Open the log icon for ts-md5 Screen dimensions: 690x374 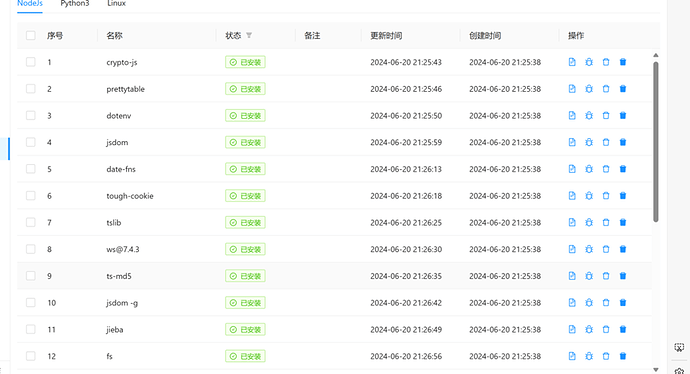pos(572,276)
